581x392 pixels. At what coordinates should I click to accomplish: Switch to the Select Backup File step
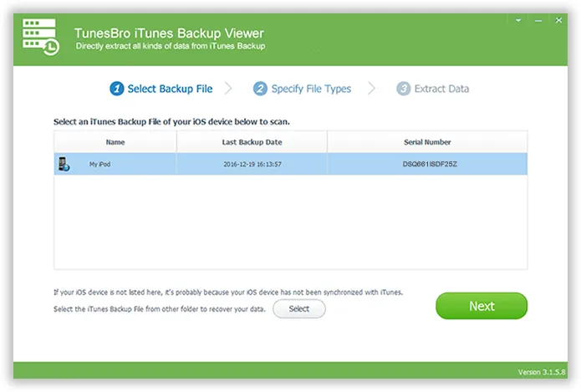click(170, 89)
